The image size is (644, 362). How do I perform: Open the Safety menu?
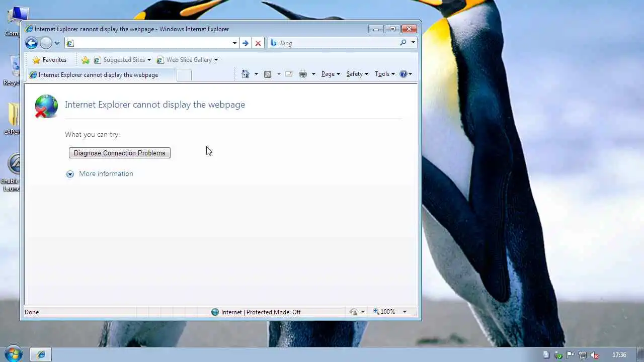click(357, 74)
